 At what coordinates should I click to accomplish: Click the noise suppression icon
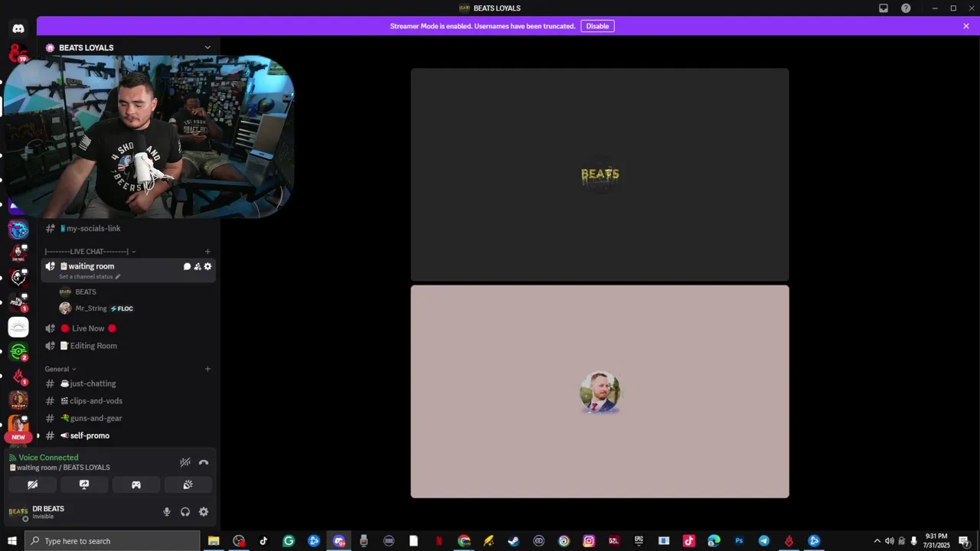pos(185,462)
